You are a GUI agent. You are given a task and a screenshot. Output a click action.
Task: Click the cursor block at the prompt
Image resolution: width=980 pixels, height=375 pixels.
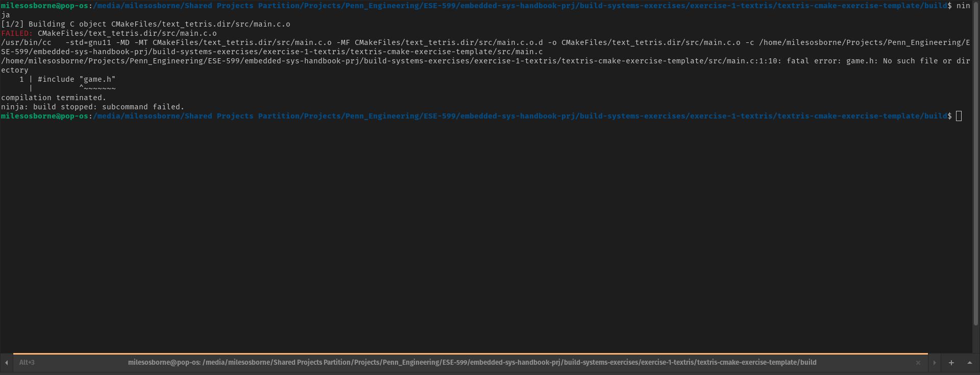tap(959, 116)
